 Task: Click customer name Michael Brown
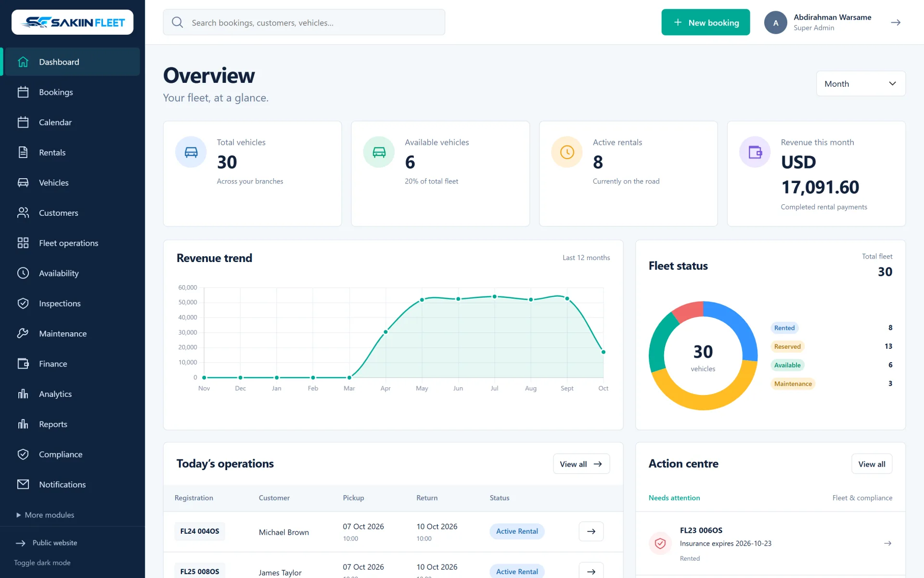tap(284, 532)
